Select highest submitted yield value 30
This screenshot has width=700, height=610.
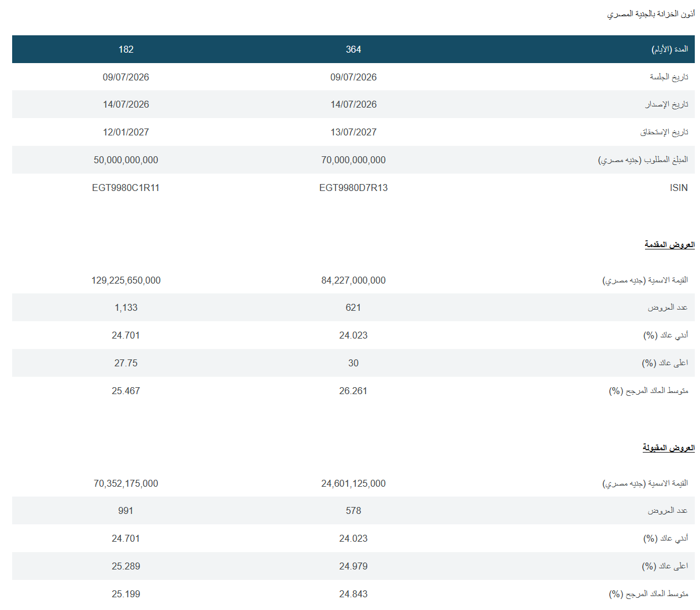tap(353, 363)
